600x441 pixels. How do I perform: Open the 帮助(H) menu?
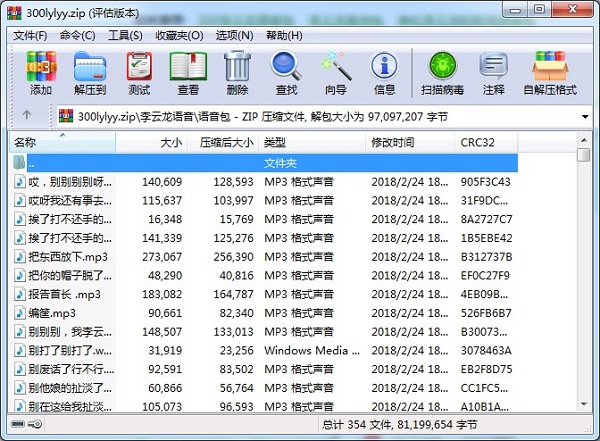tap(284, 36)
